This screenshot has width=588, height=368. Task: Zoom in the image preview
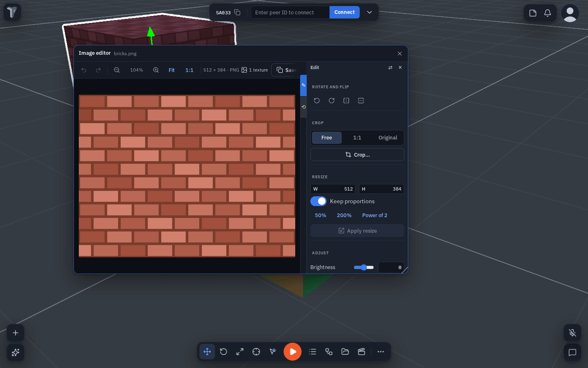tap(156, 70)
